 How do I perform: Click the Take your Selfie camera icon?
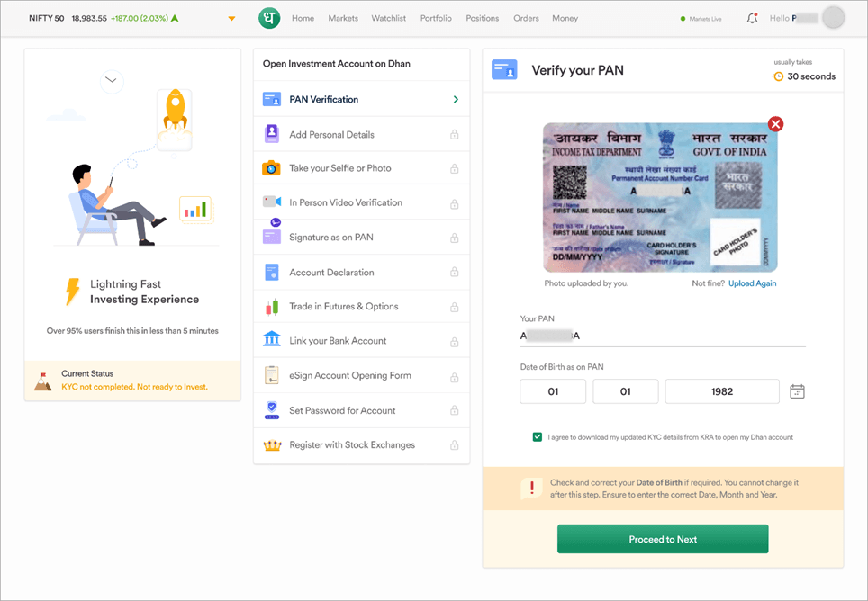[271, 168]
